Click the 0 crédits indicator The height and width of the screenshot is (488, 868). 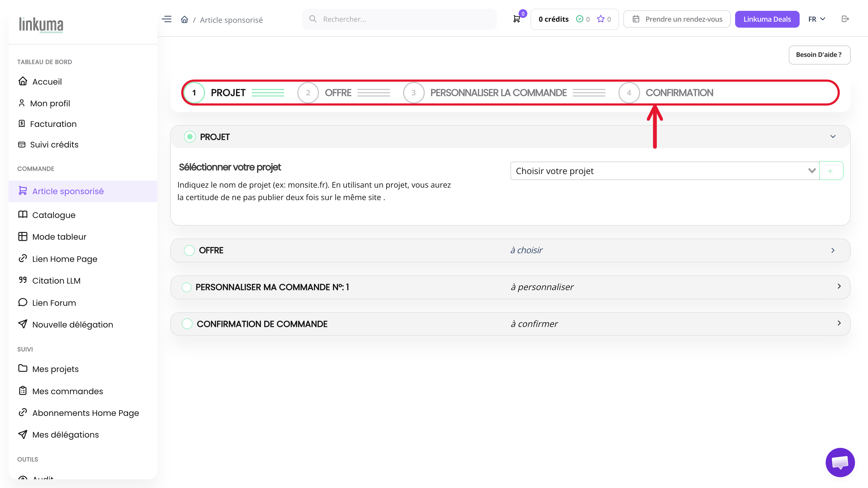click(x=553, y=19)
